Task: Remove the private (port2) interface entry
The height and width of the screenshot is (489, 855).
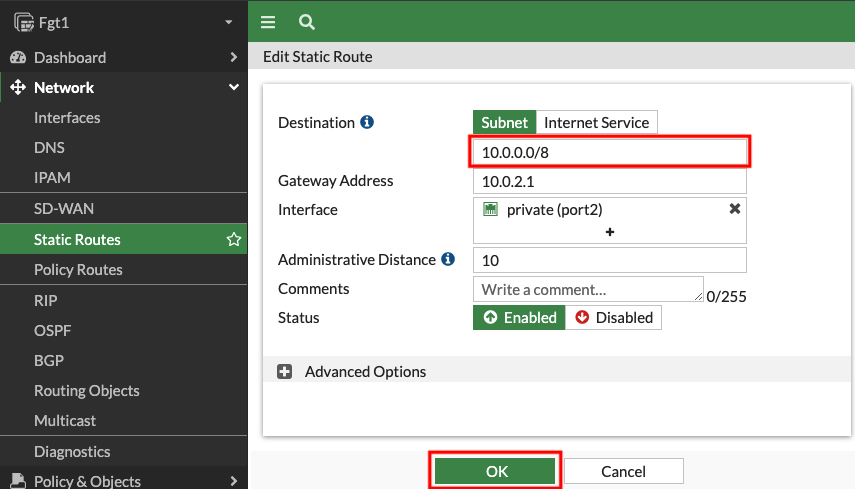Action: click(x=734, y=209)
